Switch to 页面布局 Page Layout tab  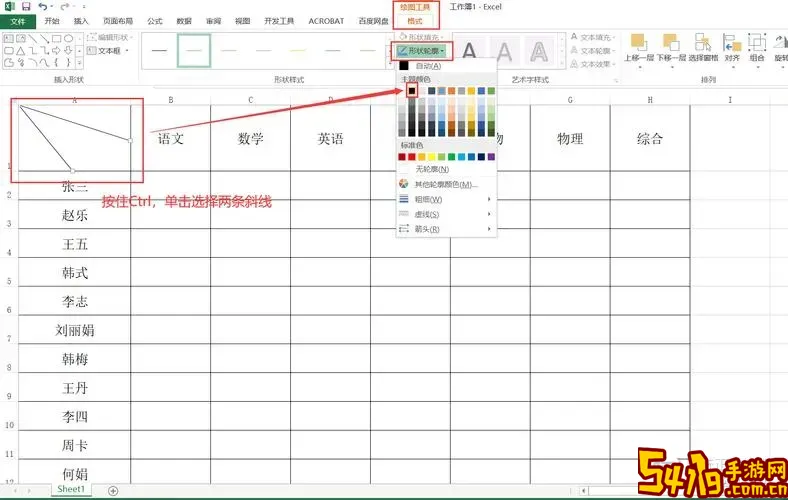pyautogui.click(x=118, y=21)
